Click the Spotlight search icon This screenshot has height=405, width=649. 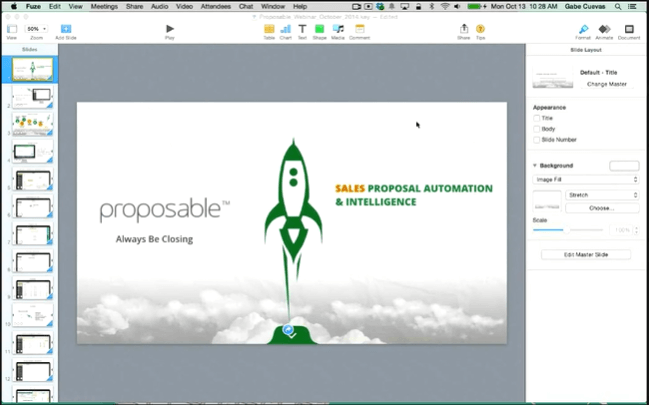pos(618,7)
